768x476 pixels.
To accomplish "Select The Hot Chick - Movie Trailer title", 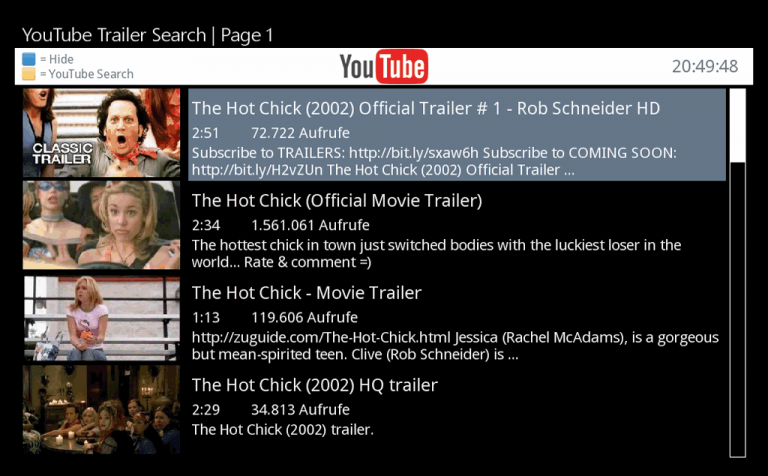I will pos(307,293).
